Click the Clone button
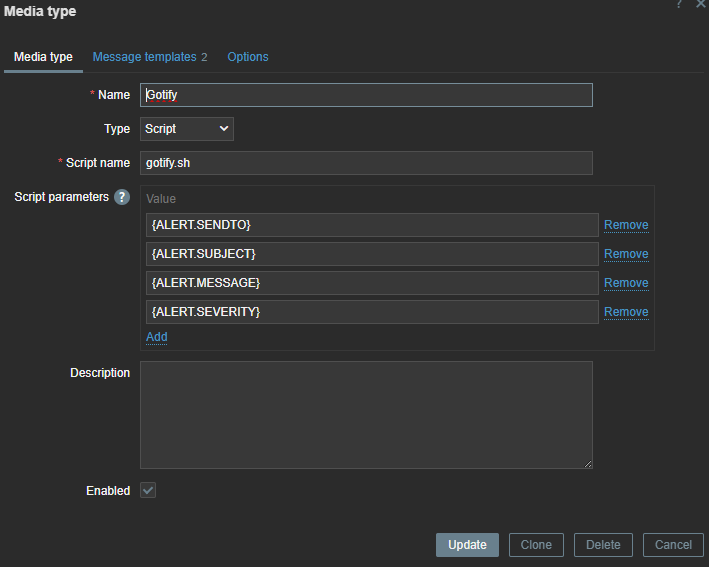The height and width of the screenshot is (567, 709). (536, 545)
